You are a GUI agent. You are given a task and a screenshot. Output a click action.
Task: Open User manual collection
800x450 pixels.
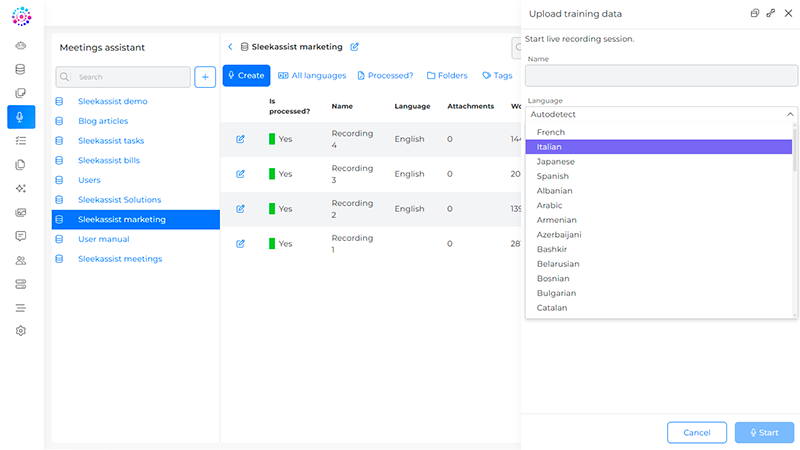pyautogui.click(x=104, y=239)
